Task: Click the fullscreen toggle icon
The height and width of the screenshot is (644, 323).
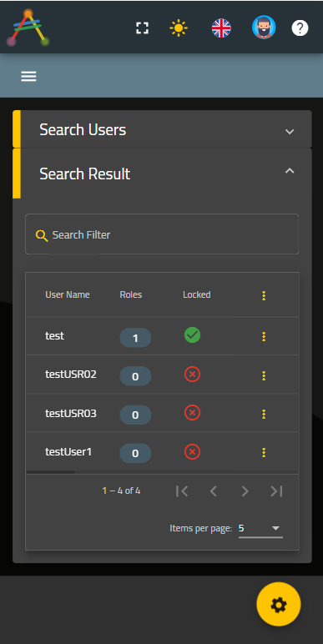Action: tap(142, 28)
